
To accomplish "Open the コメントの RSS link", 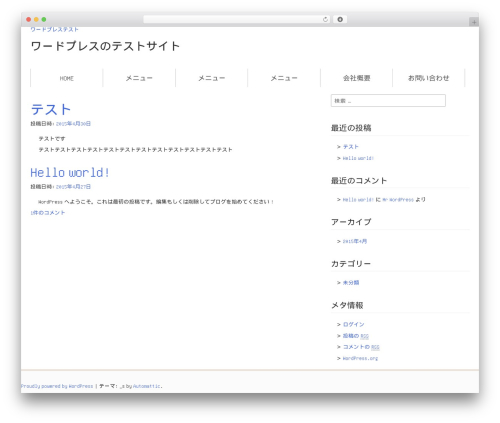I will 361,347.
